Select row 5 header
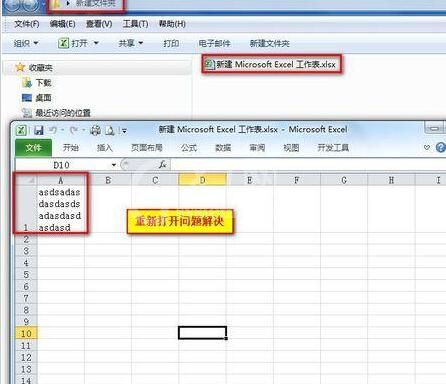446x384 pixels. tap(26, 274)
